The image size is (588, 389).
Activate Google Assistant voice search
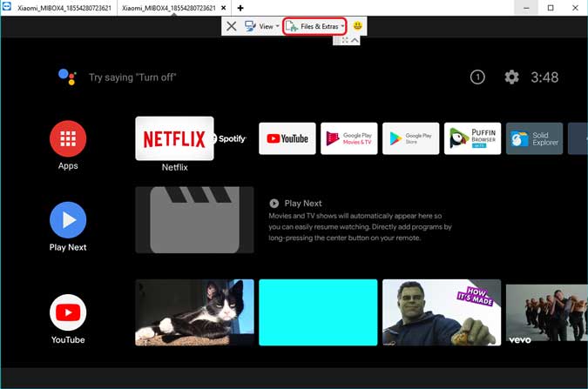coord(67,77)
